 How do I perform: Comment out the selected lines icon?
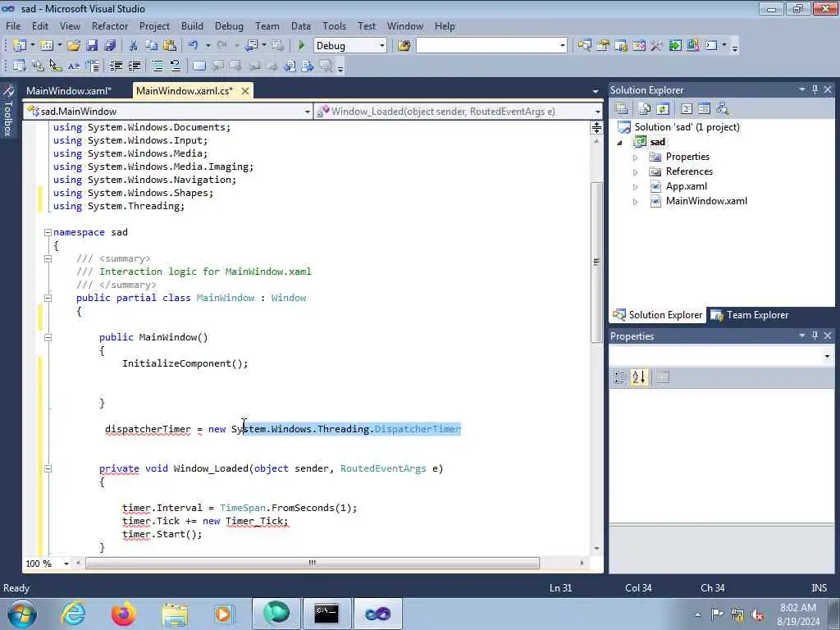pyautogui.click(x=157, y=66)
